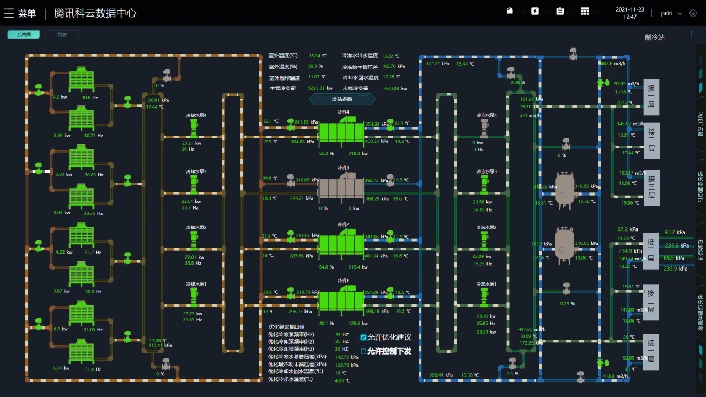Click the bottommost cooling tower icon
Image resolution: width=706 pixels, height=397 pixels.
click(x=81, y=351)
